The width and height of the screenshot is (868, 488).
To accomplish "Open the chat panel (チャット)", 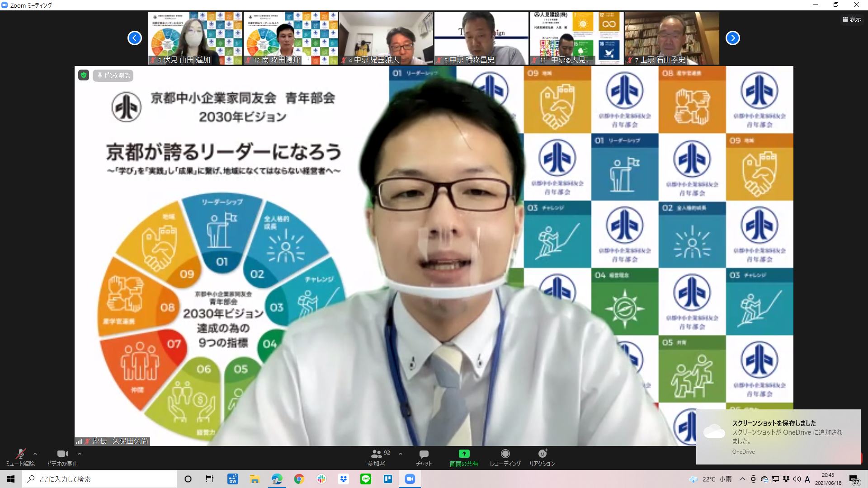I will click(424, 457).
